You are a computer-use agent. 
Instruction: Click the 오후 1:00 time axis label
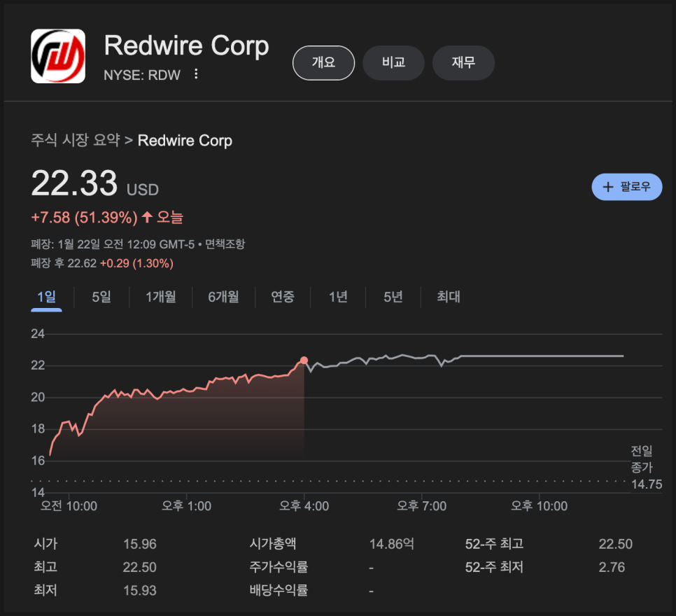click(x=186, y=506)
